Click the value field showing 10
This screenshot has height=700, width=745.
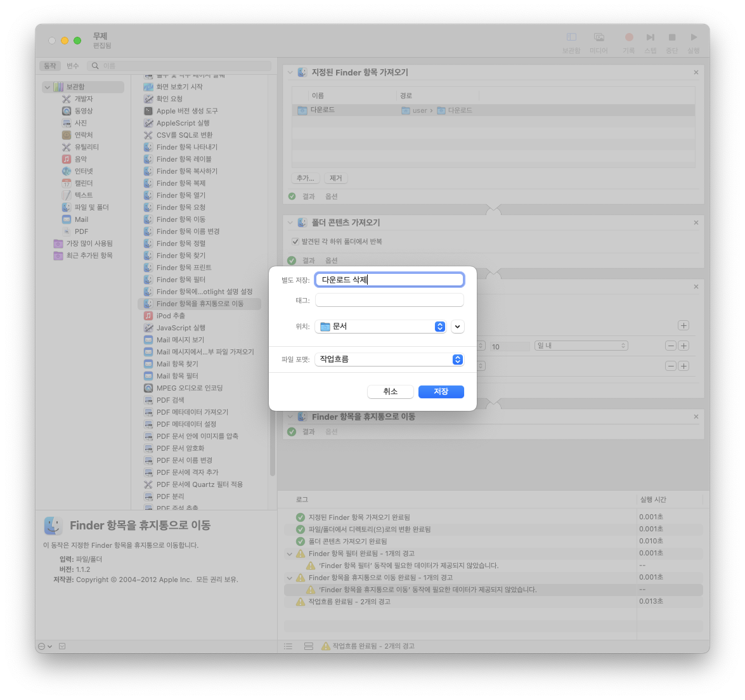click(x=509, y=347)
